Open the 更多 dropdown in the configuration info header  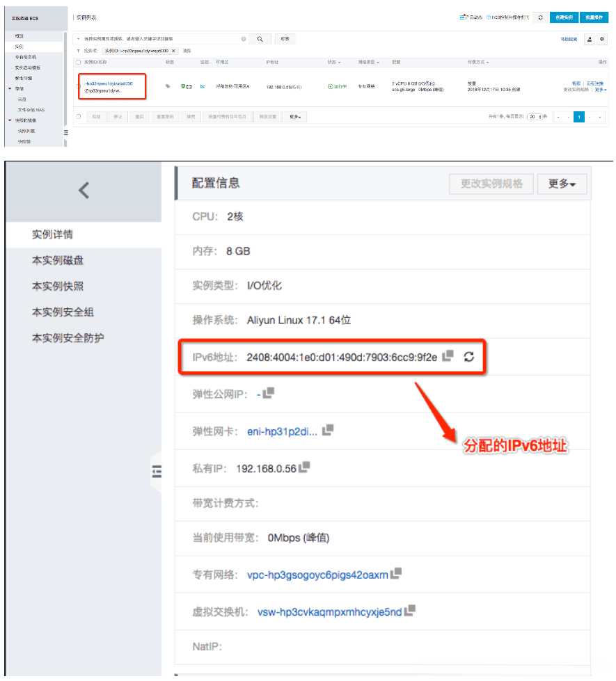click(562, 184)
